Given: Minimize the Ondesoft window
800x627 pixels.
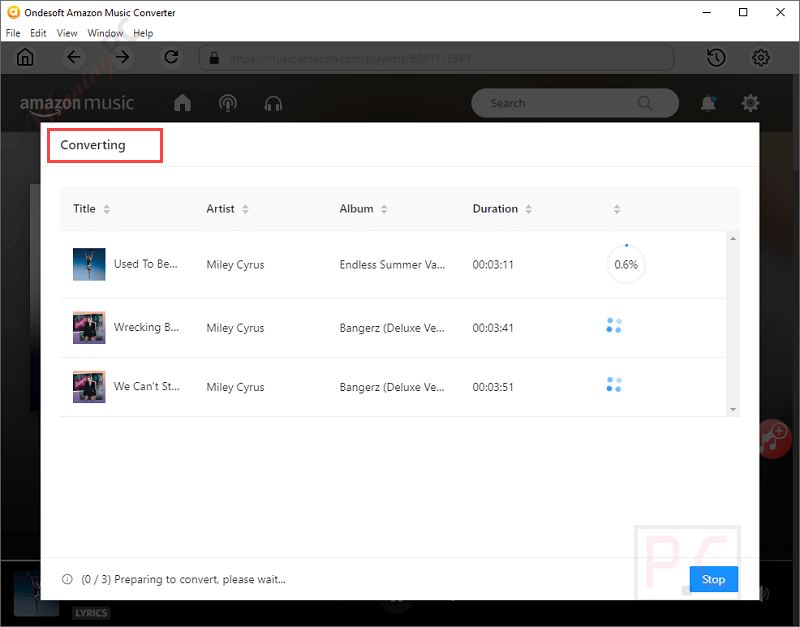Looking at the screenshot, I should [x=707, y=12].
